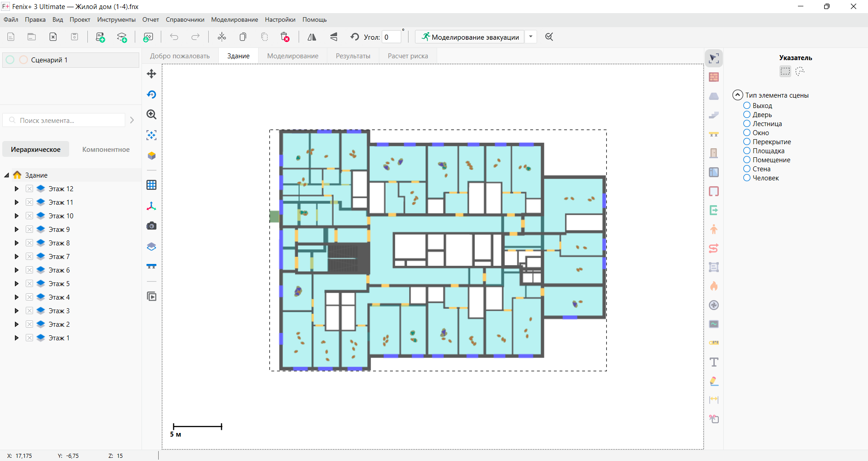Collapse the Здание tree root

pos(7,175)
